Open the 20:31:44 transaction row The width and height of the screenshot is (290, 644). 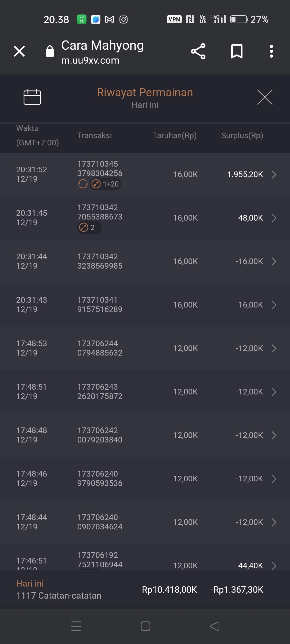coord(145,261)
